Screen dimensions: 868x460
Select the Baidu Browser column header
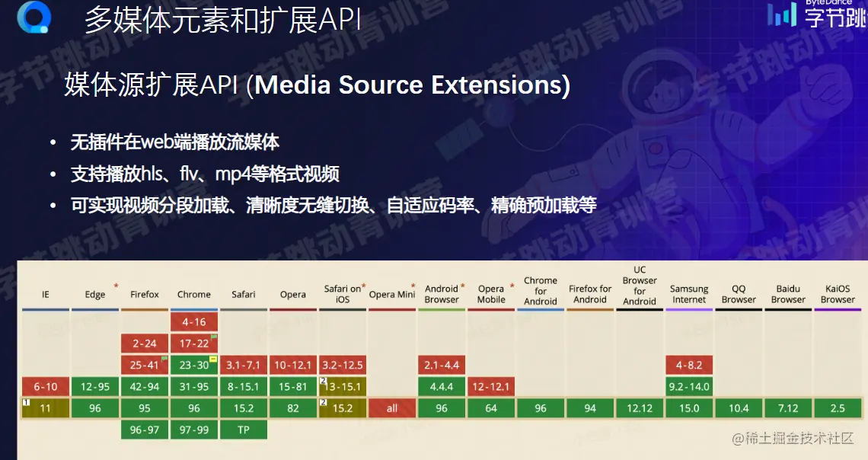(x=788, y=294)
